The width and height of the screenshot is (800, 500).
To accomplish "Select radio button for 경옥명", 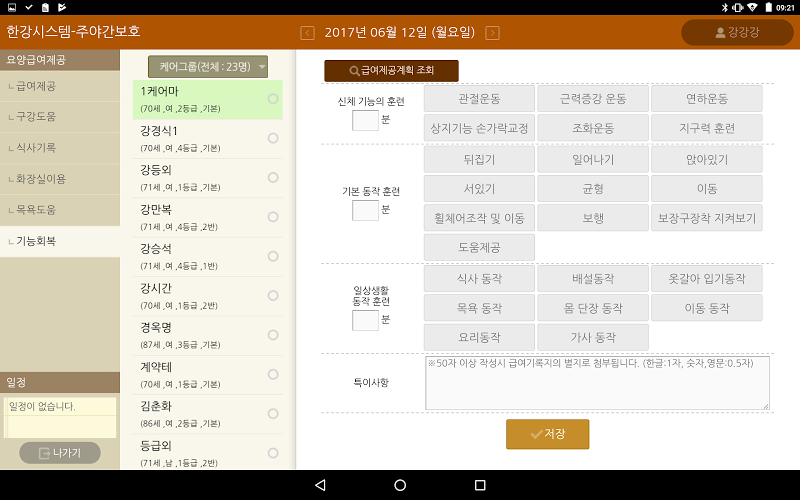I will click(x=273, y=335).
